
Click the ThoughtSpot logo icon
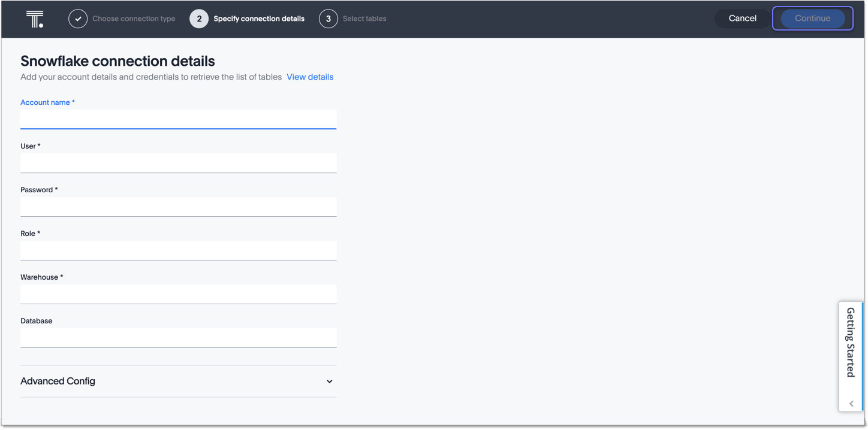pos(35,19)
